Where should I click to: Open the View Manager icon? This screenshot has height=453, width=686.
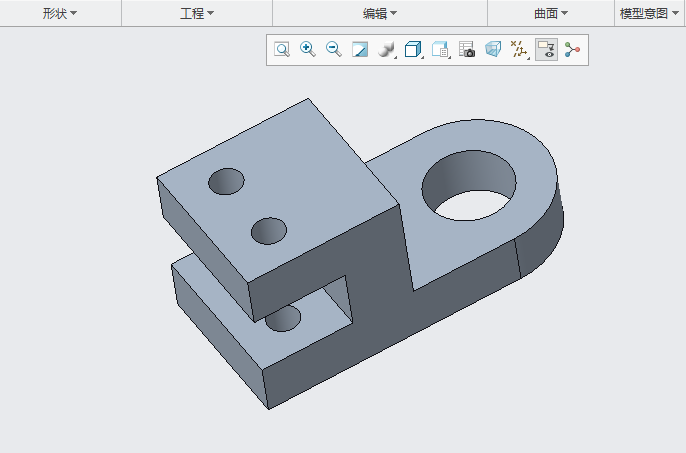tap(440, 50)
